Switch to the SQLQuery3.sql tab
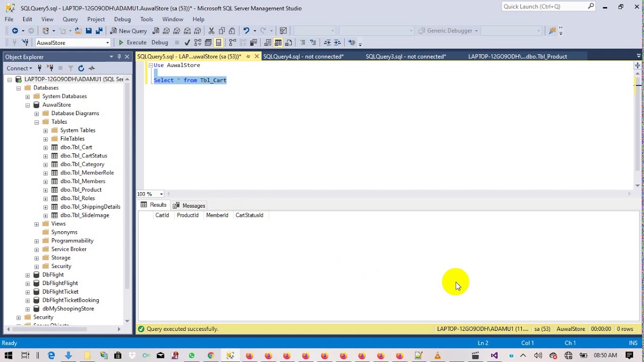The width and height of the screenshot is (644, 362). pos(406,56)
